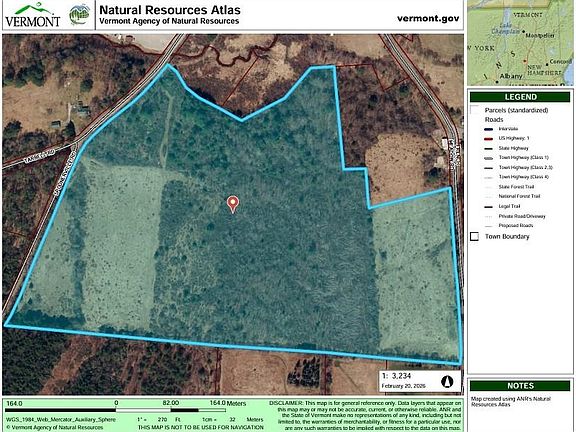Click the north arrow compass icon

(x=447, y=382)
